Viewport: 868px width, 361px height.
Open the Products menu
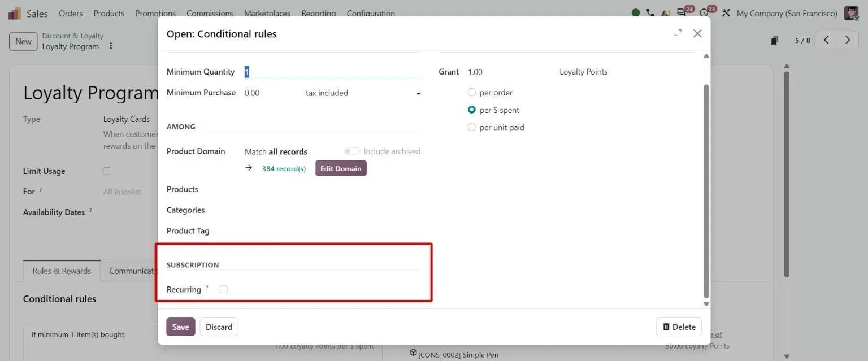coord(109,13)
